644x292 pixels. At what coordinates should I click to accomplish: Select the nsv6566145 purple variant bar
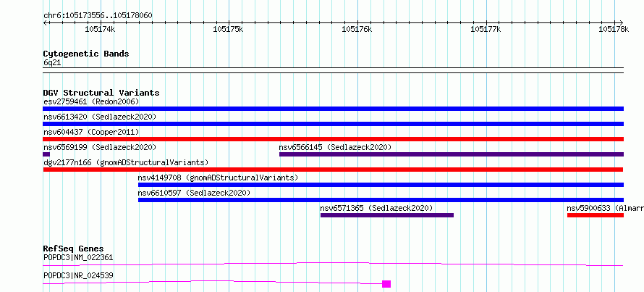[x=452, y=154]
